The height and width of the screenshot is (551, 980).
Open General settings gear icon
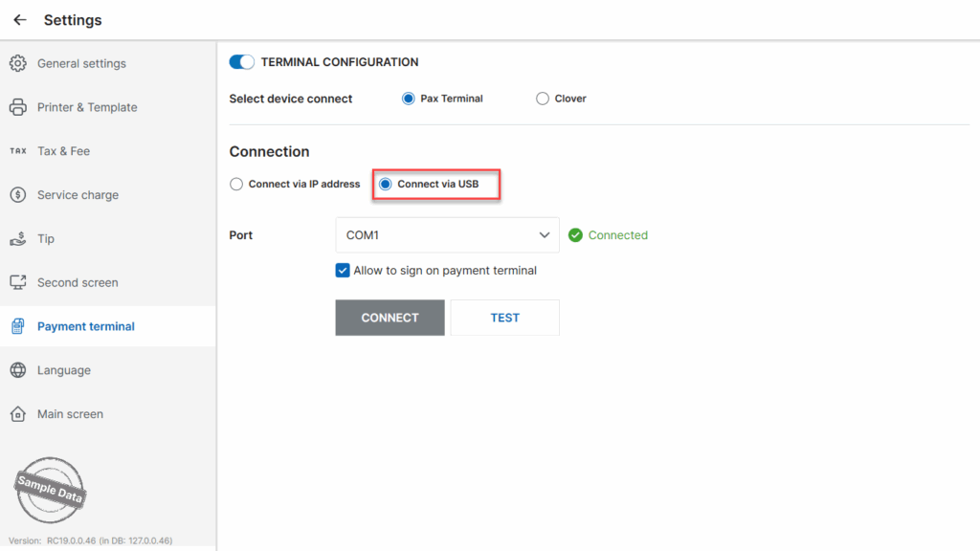tap(18, 63)
